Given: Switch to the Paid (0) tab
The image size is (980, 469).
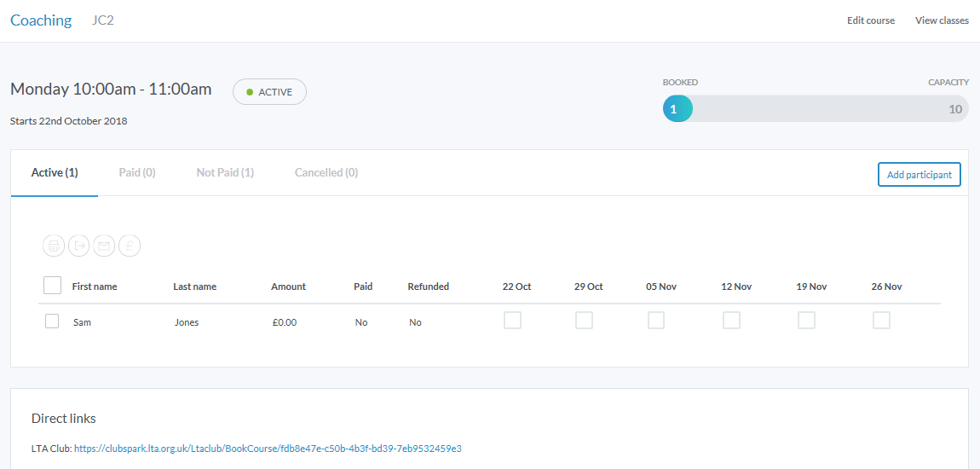Looking at the screenshot, I should point(137,172).
